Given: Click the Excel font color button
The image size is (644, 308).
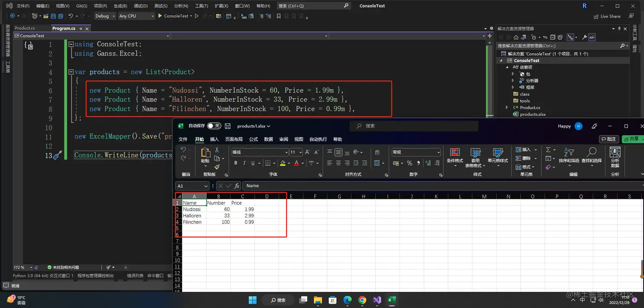Looking at the screenshot, I should [x=296, y=163].
